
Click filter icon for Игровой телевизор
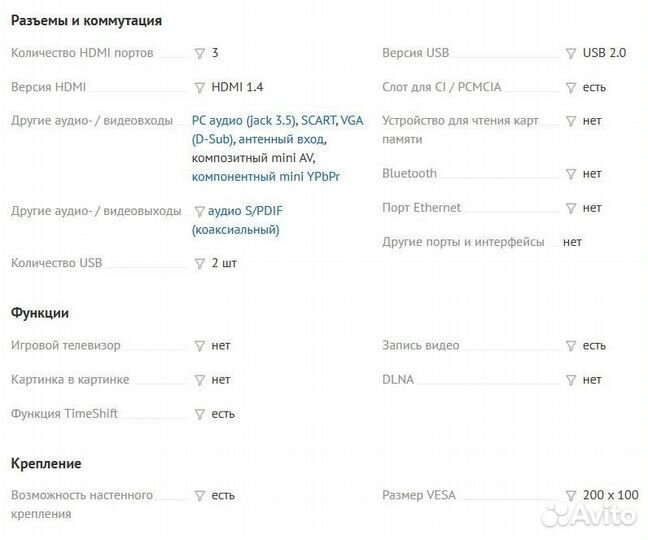point(199,346)
